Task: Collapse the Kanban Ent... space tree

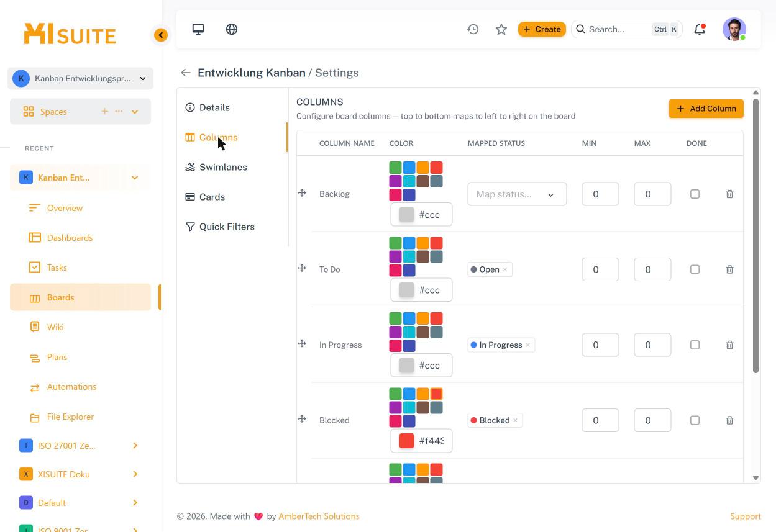Action: coord(135,178)
